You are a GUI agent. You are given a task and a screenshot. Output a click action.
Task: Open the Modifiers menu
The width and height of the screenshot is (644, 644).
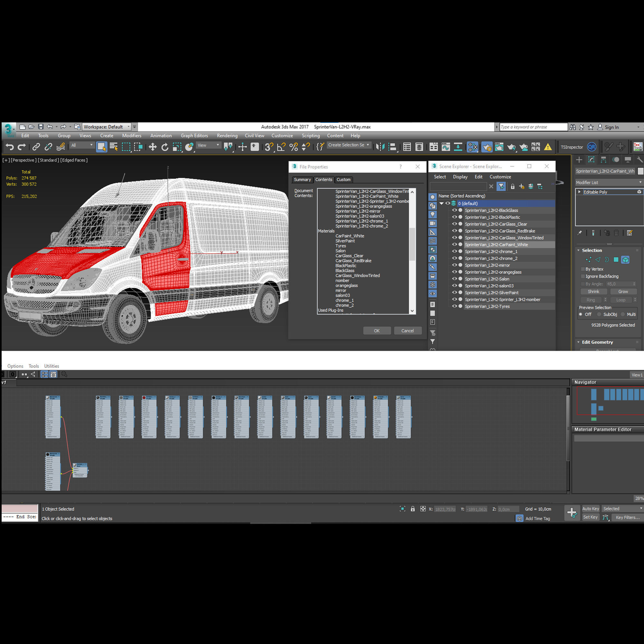132,136
